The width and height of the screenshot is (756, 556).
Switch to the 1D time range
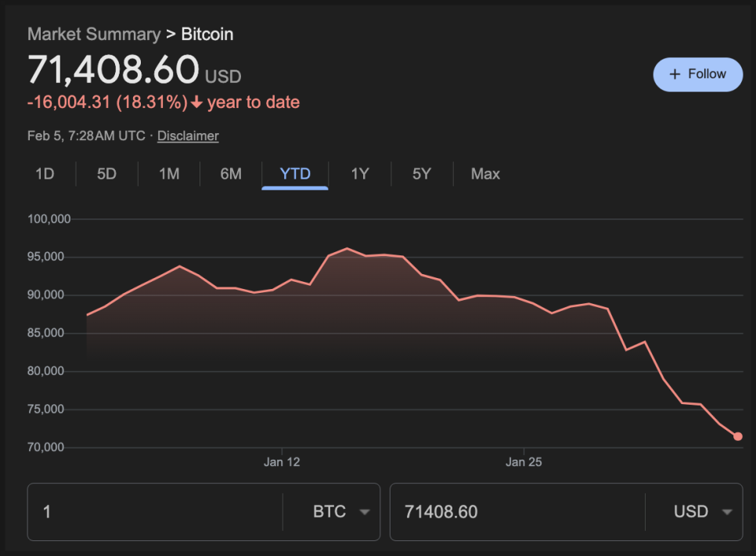click(45, 174)
